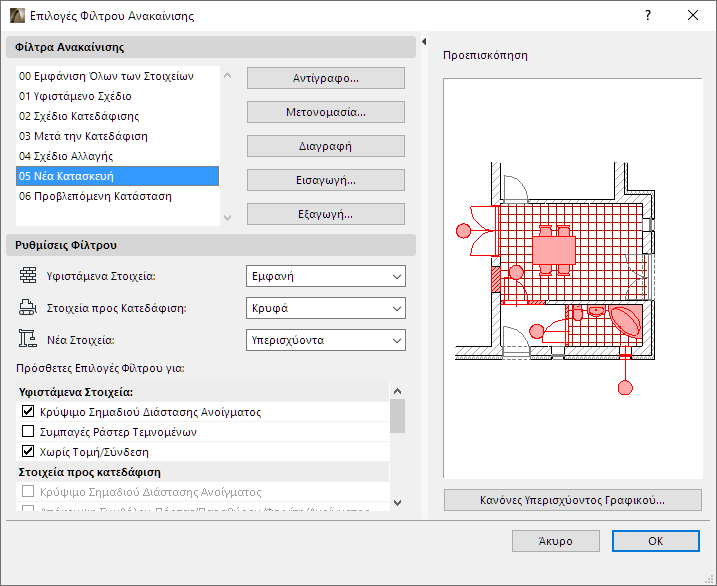
Task: Collapse the preview panel with the arrow
Action: [x=424, y=42]
